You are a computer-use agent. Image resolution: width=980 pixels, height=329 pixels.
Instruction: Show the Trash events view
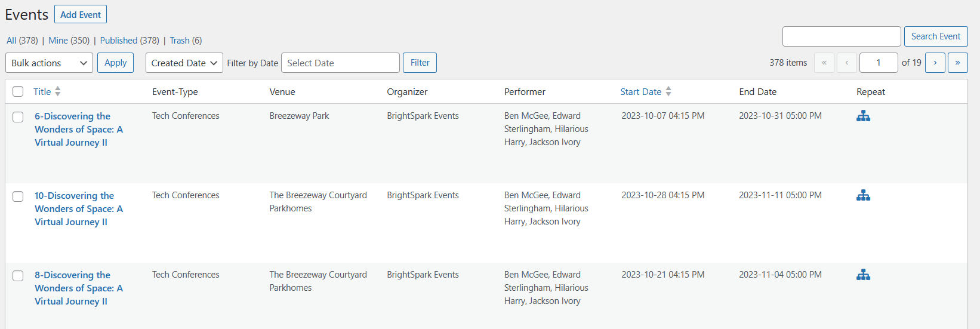pyautogui.click(x=179, y=41)
